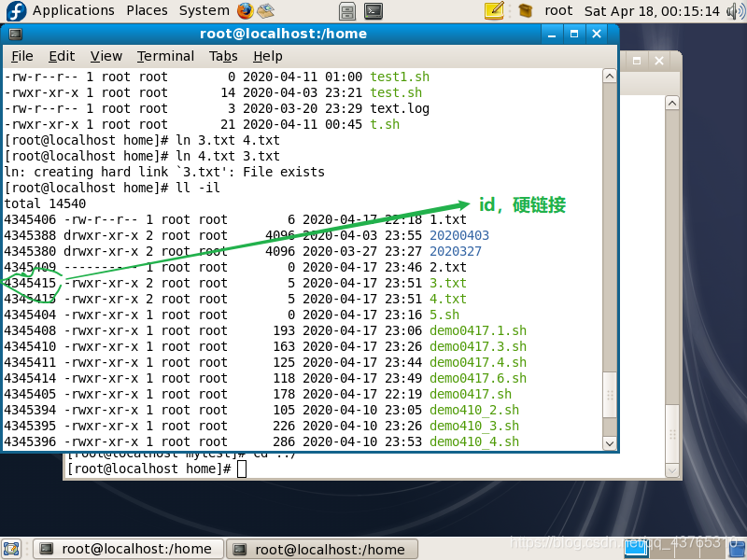Click the terminal window menu icon in title bar
Viewport: 747px width, 560px height.
point(15,34)
